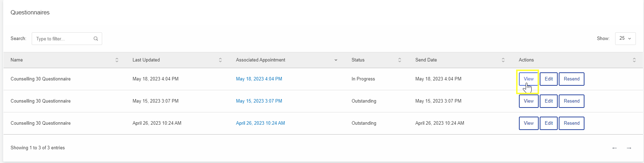Viewport: 644px width, 163px height.
Task: Sort by Status column arrows
Action: tap(400, 60)
